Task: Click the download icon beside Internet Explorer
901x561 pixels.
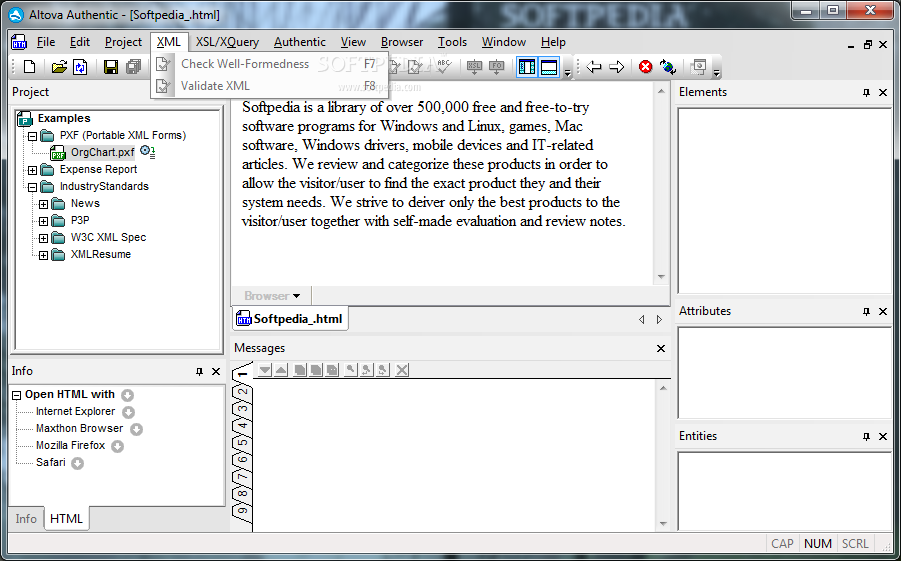Action: pos(129,412)
